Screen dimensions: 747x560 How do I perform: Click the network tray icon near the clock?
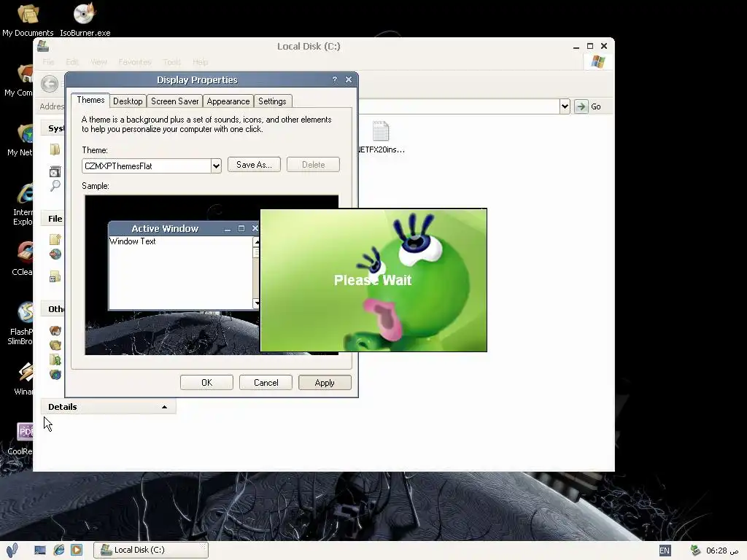pos(695,551)
